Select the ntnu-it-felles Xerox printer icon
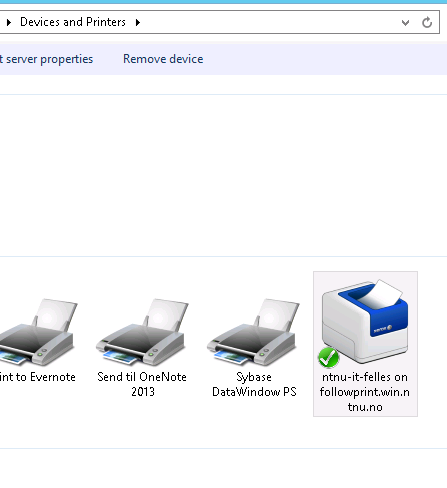The width and height of the screenshot is (447, 488). tap(365, 322)
